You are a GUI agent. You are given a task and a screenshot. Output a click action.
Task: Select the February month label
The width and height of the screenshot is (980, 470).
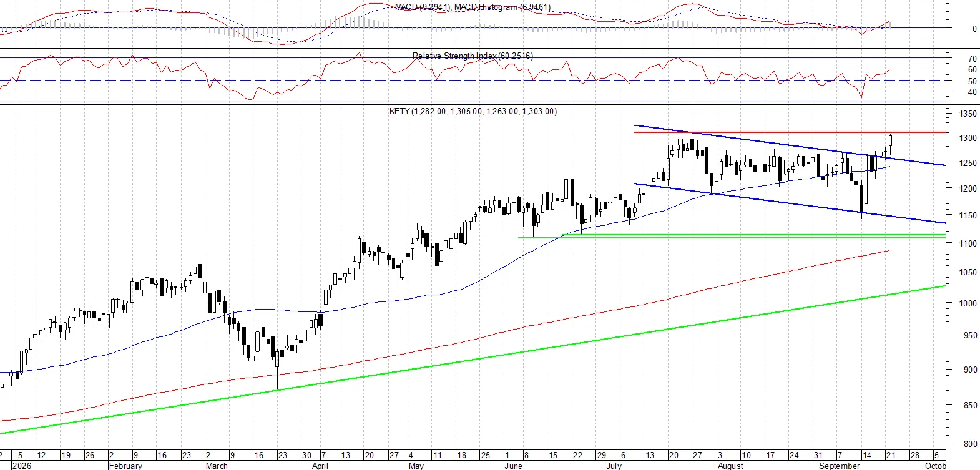coord(125,466)
